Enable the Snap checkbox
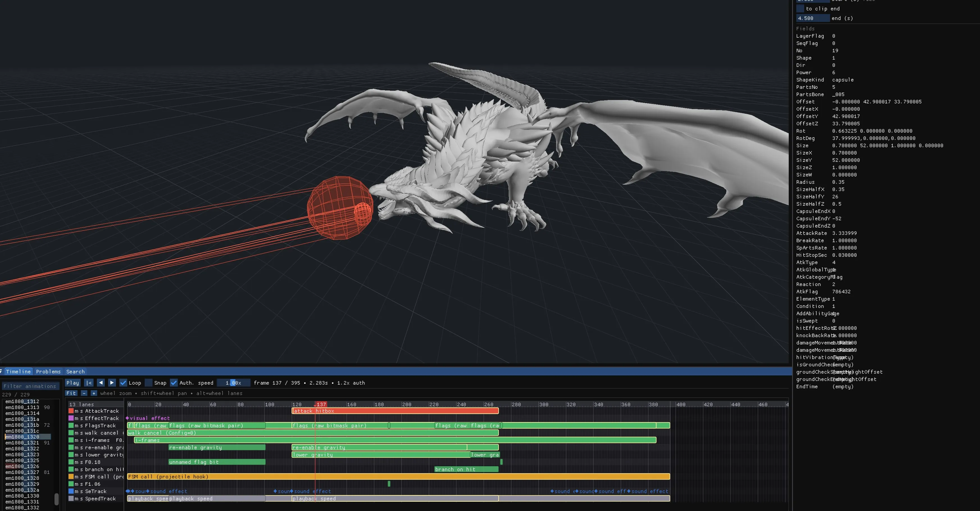This screenshot has height=511, width=980. pyautogui.click(x=149, y=383)
